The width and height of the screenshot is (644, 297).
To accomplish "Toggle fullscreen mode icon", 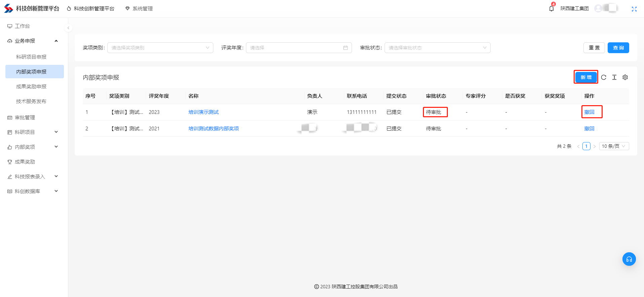I will coord(634,9).
